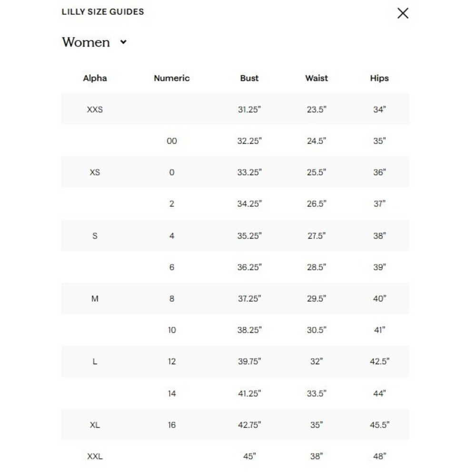Click the 38" waist measurement cell
Screen dimensions: 476x476
click(x=317, y=456)
